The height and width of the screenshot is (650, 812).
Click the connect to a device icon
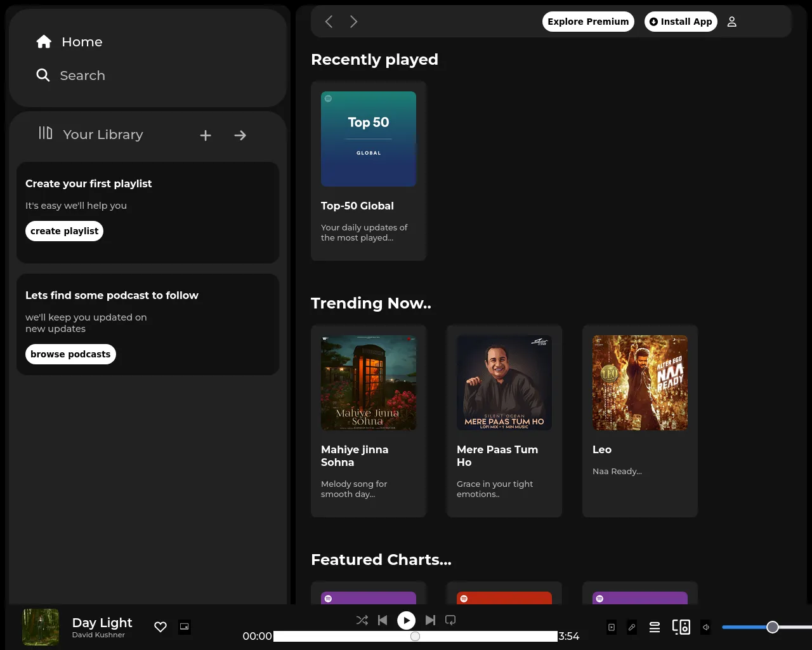coord(681,627)
